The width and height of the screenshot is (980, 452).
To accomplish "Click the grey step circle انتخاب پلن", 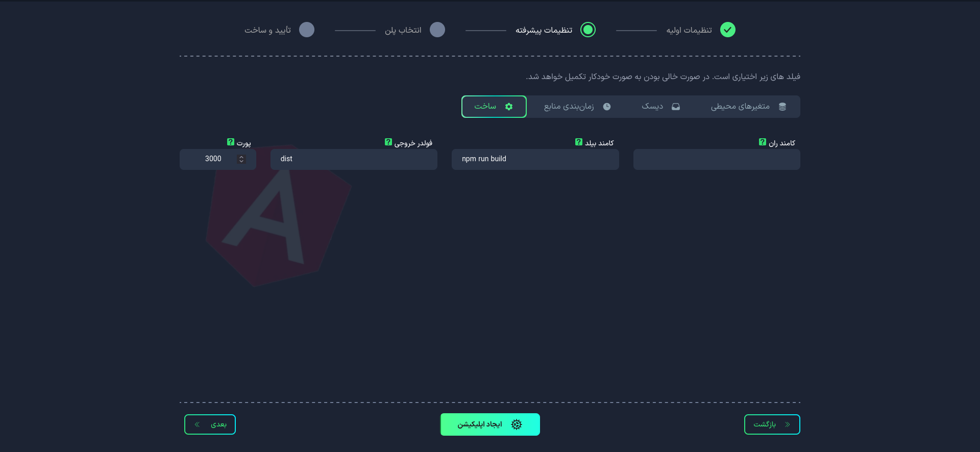I will pyautogui.click(x=437, y=30).
